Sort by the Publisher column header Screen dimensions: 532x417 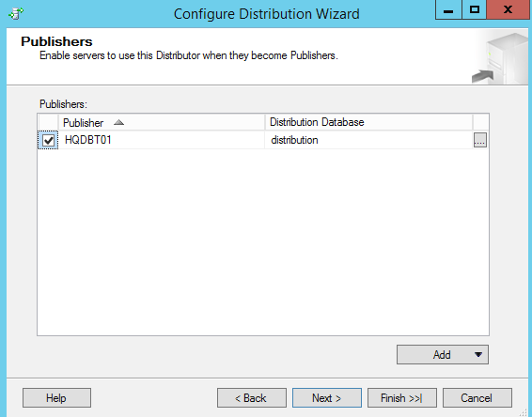pyautogui.click(x=162, y=122)
